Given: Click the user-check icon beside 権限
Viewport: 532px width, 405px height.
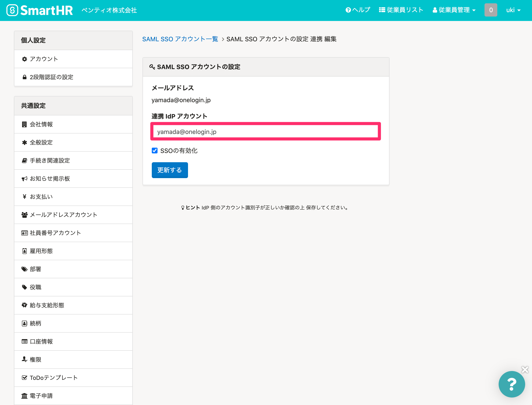Looking at the screenshot, I should pos(24,360).
